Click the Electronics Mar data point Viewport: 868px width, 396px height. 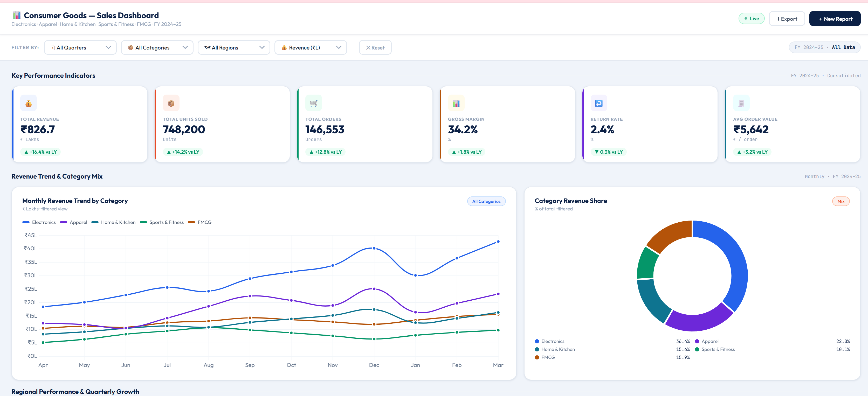[x=498, y=242]
